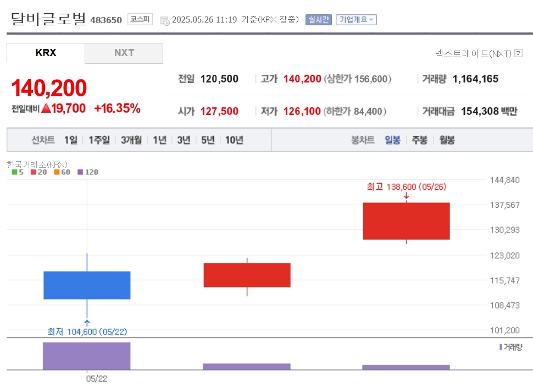533x392 pixels.
Task: Click the 05/22 date axis label
Action: (x=97, y=379)
